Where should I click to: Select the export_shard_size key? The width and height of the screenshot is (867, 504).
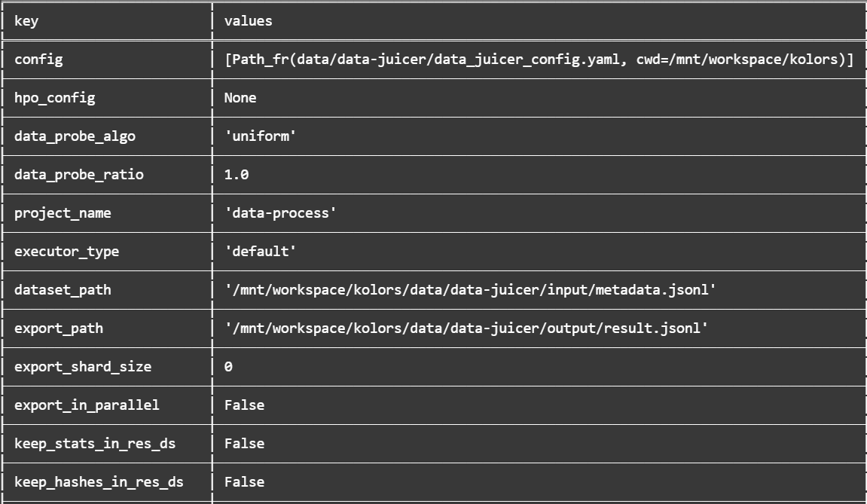(x=83, y=367)
